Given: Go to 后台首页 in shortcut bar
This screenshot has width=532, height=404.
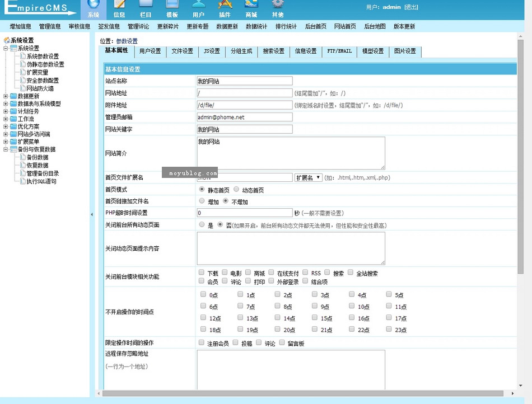Looking at the screenshot, I should [315, 26].
